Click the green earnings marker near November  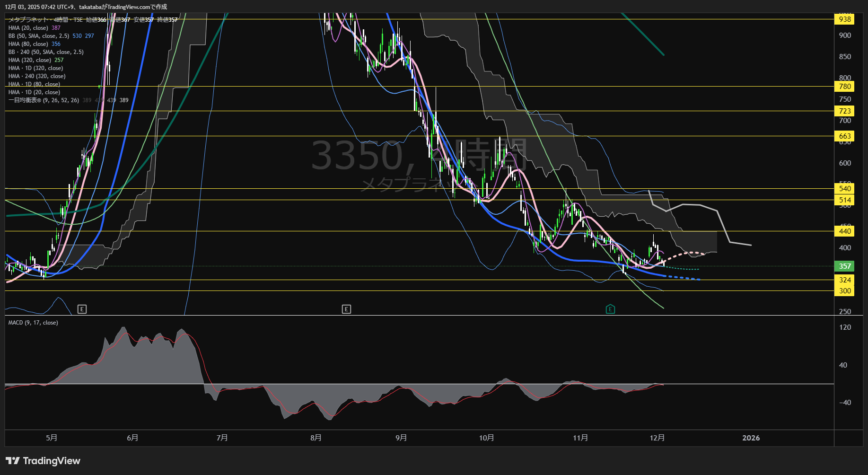610,309
